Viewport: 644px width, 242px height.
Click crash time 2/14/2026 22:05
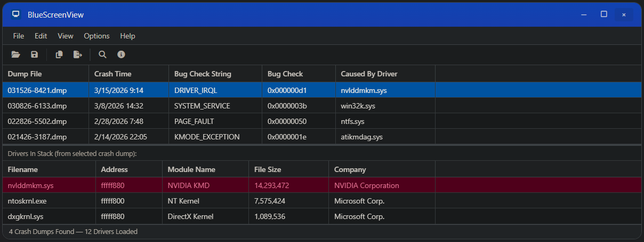120,137
